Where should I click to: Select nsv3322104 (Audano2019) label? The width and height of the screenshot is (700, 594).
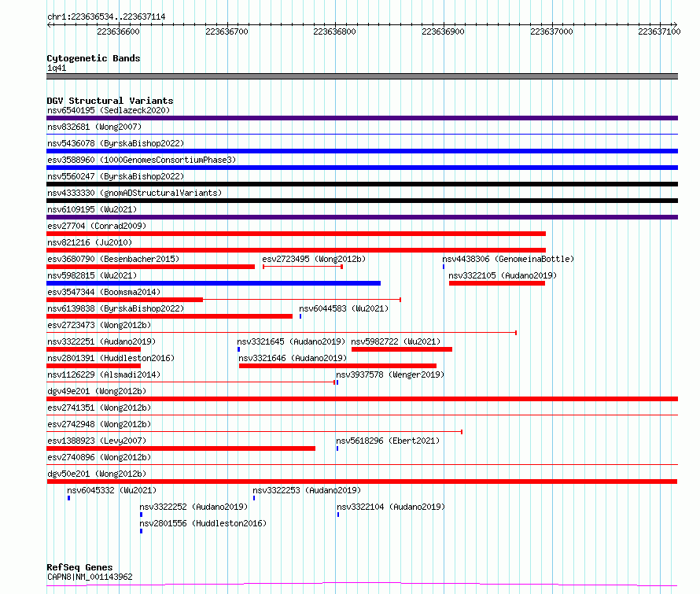click(391, 507)
